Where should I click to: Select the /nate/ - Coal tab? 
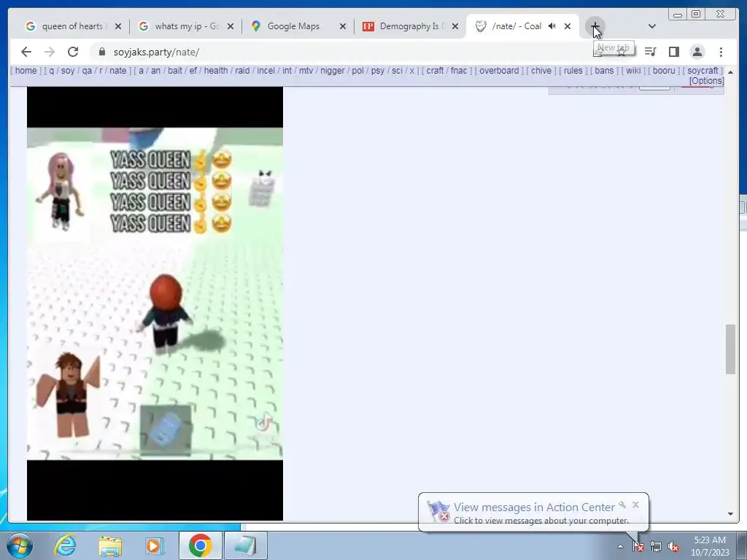click(x=517, y=26)
